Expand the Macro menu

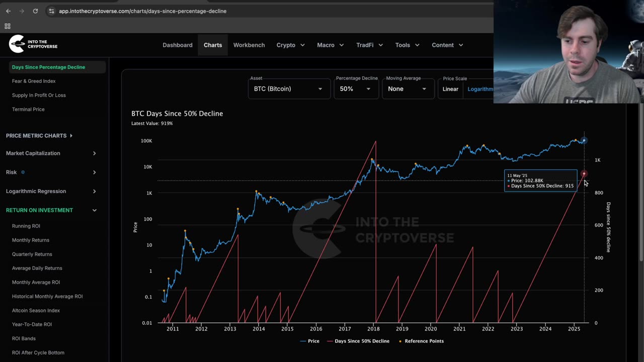click(x=331, y=45)
